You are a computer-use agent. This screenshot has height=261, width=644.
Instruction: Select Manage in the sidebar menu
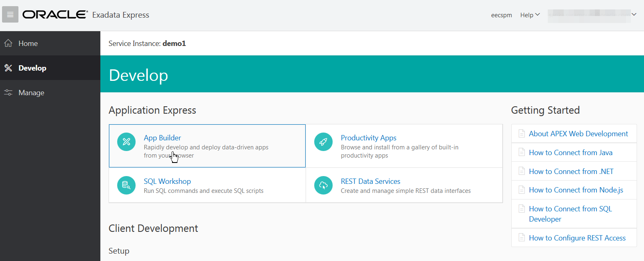click(31, 93)
